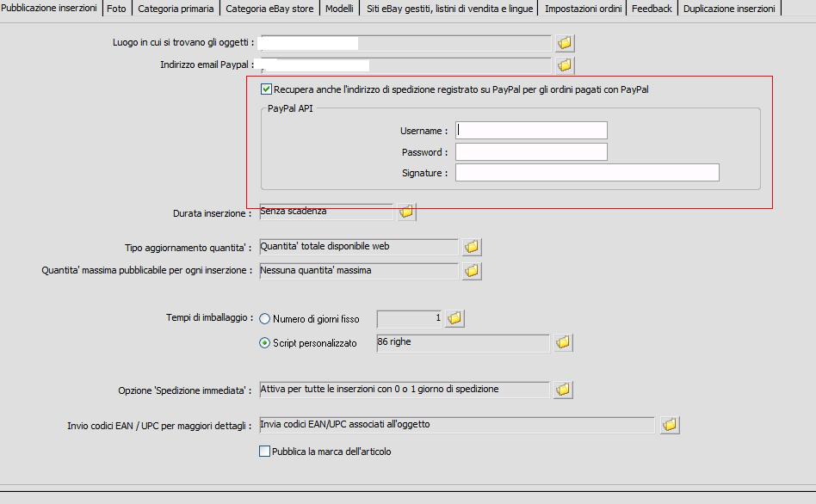Open folder picker for Luogo oggetti field
The image size is (816, 504).
click(565, 43)
